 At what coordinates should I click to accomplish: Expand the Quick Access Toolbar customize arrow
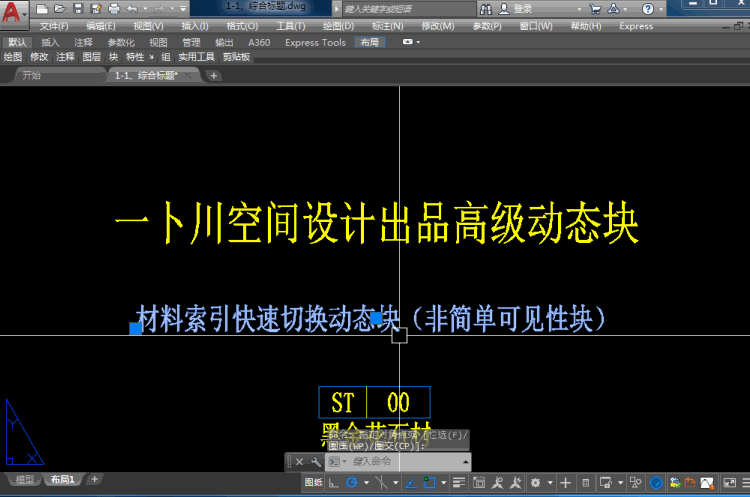(183, 9)
